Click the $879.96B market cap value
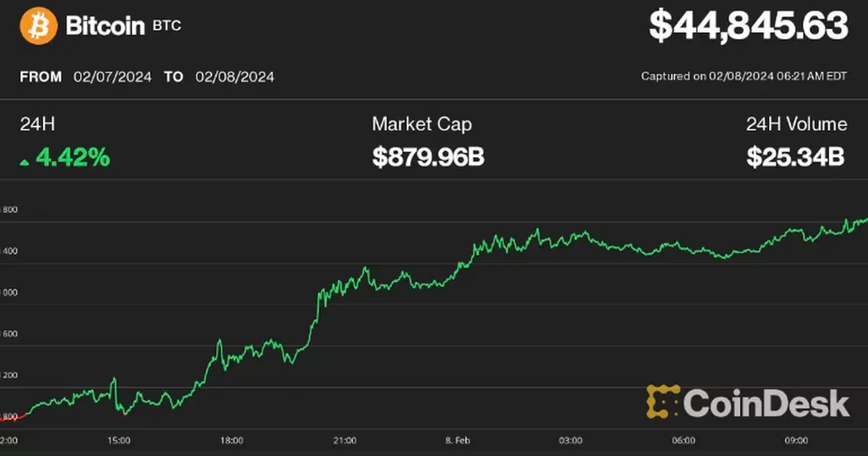 (428, 158)
